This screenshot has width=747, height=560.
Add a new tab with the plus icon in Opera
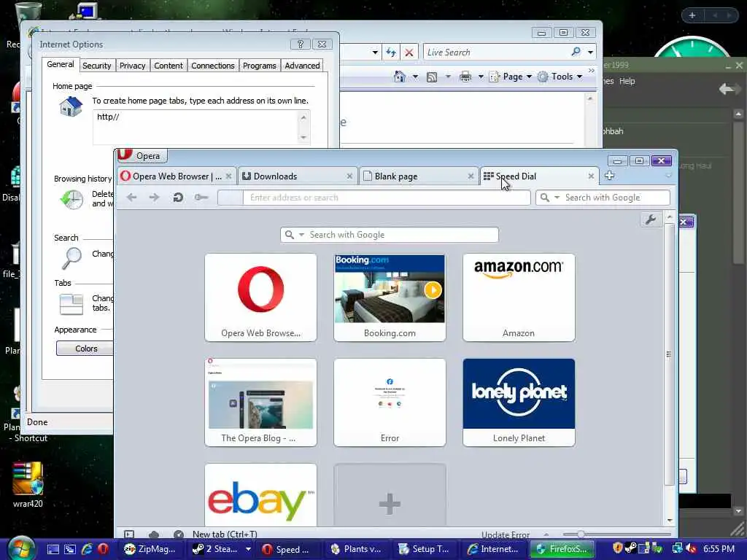pos(609,176)
